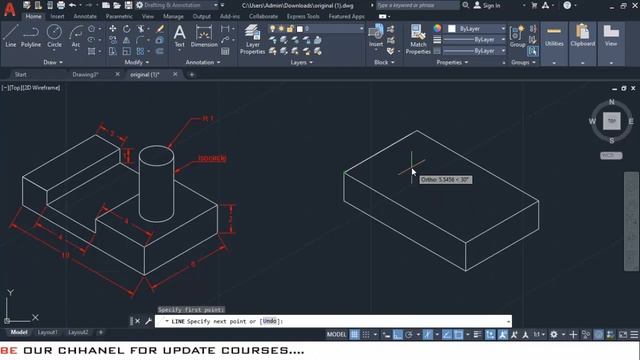
Task: Toggle drawing grid display in status bar
Action: coord(354,335)
